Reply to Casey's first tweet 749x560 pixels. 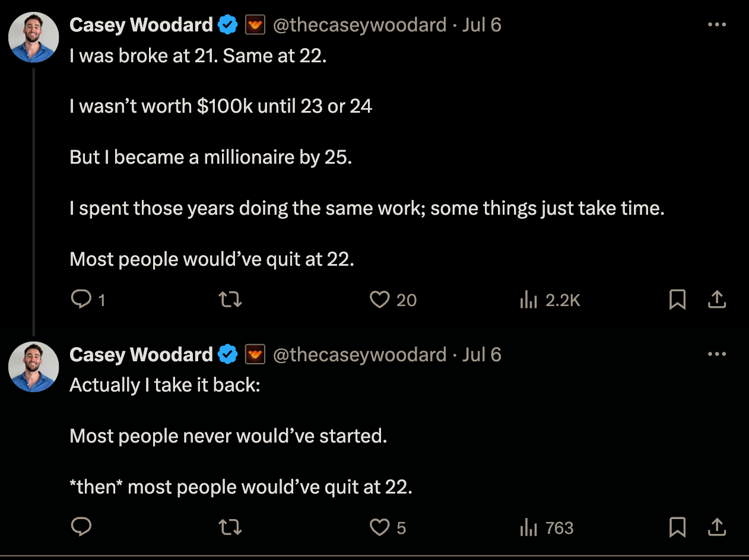(81, 300)
